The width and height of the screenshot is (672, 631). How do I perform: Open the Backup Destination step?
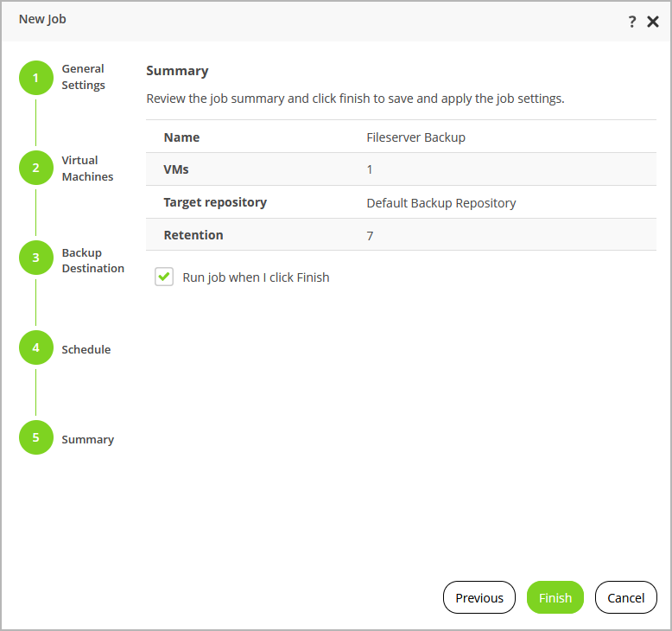92,260
